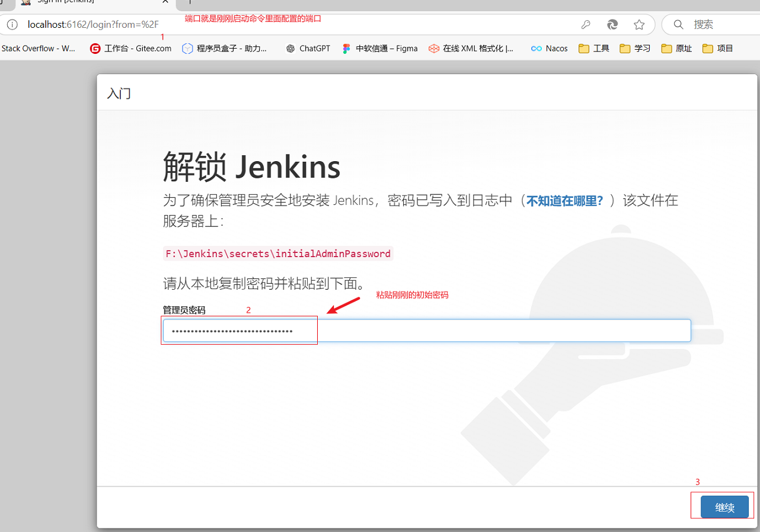Click the 继续 continue button
Image resolution: width=760 pixels, height=532 pixels.
(724, 507)
